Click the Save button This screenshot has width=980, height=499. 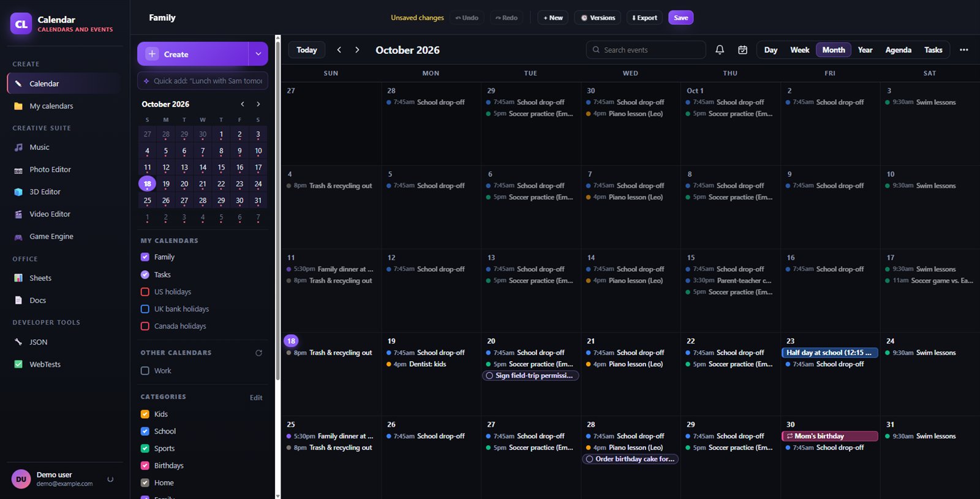pyautogui.click(x=680, y=18)
